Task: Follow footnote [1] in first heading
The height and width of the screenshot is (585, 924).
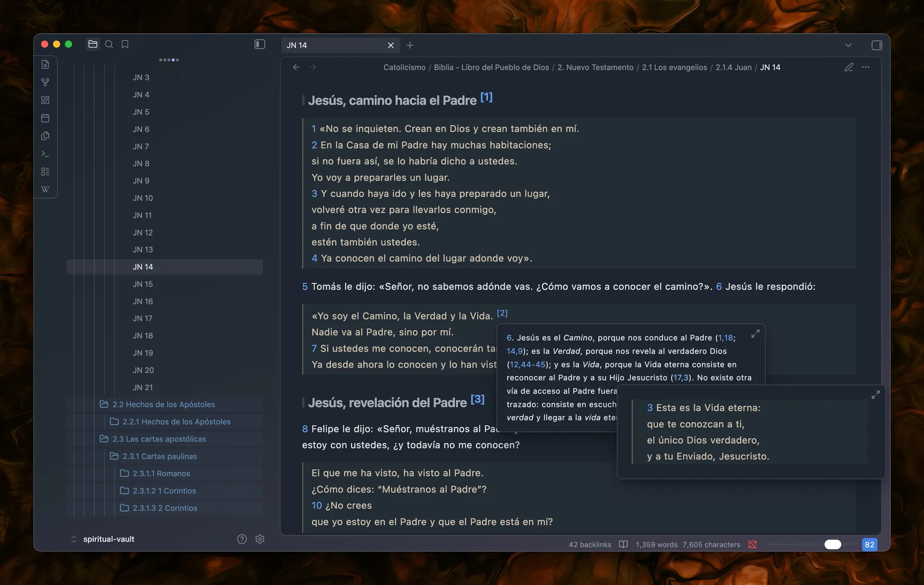Action: coord(486,97)
